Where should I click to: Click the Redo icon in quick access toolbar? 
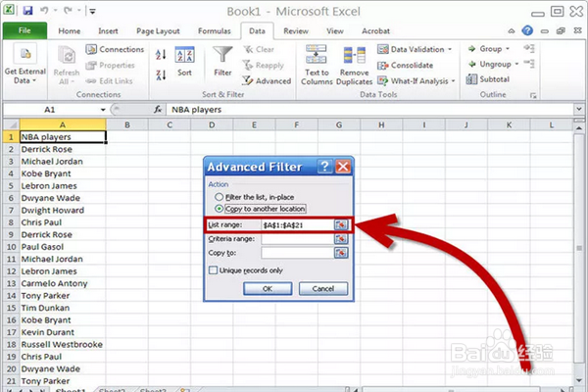[x=68, y=10]
